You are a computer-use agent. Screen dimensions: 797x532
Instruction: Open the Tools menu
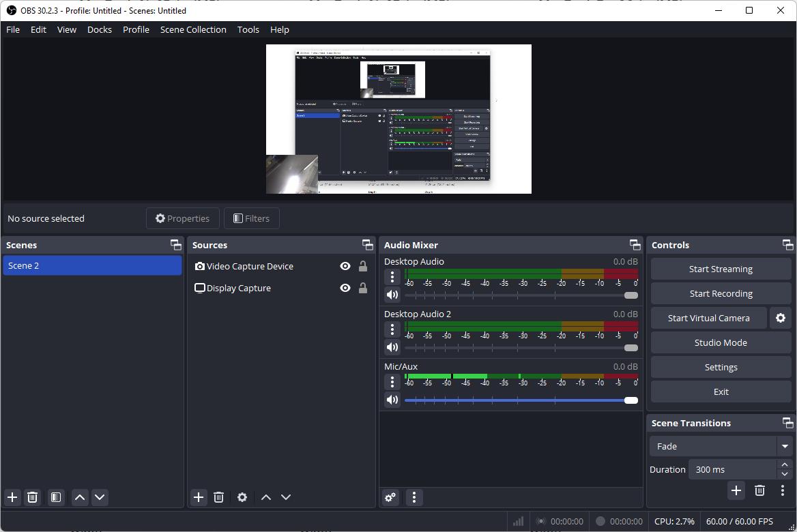[248, 29]
